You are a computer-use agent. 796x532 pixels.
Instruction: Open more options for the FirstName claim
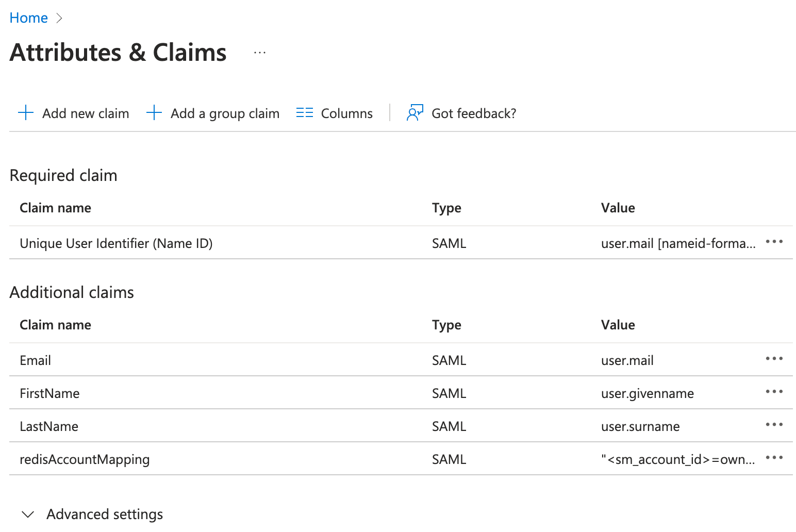pyautogui.click(x=774, y=392)
